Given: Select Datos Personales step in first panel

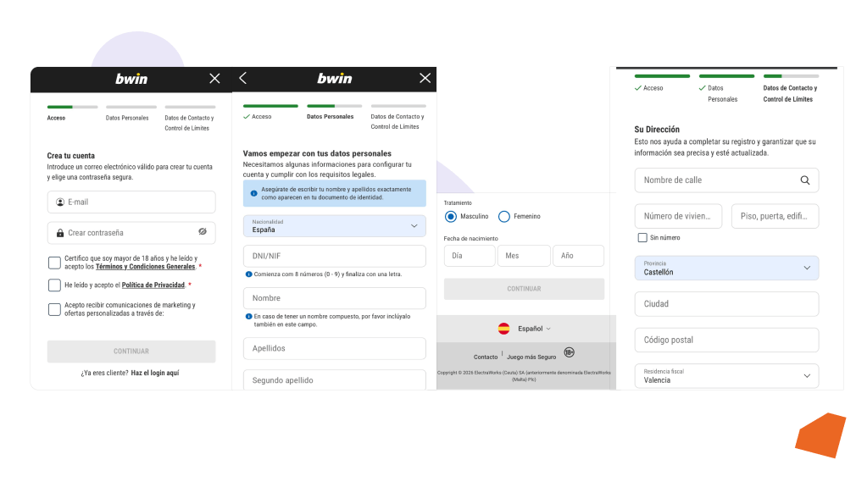Looking at the screenshot, I should coord(127,118).
